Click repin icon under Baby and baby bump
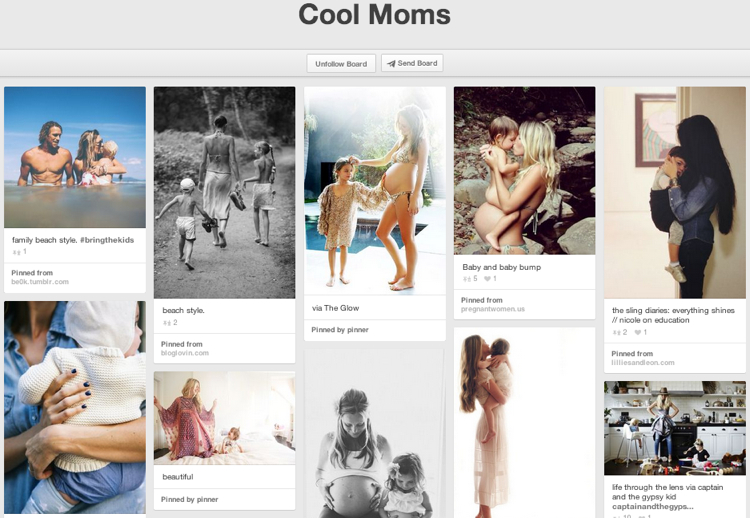 click(x=468, y=279)
